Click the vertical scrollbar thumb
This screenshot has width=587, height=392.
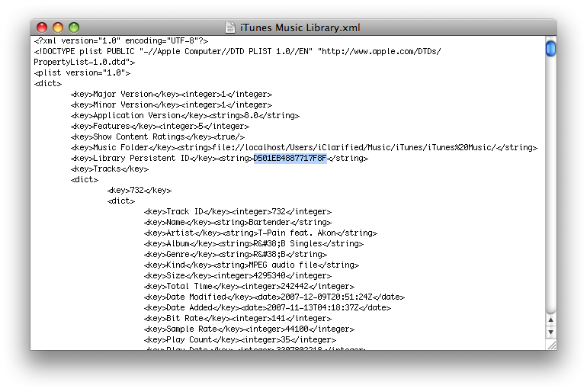pos(550,49)
